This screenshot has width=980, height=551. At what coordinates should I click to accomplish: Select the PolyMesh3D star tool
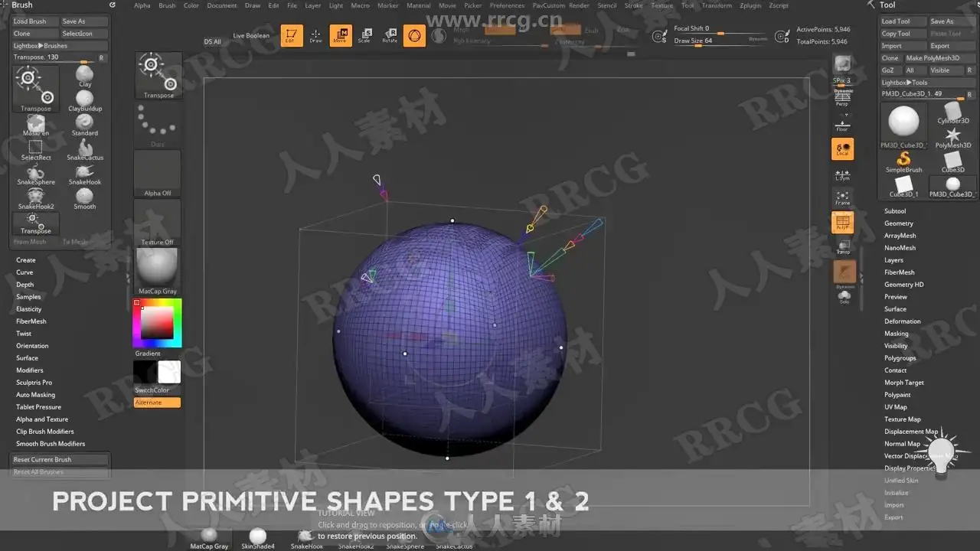click(953, 138)
